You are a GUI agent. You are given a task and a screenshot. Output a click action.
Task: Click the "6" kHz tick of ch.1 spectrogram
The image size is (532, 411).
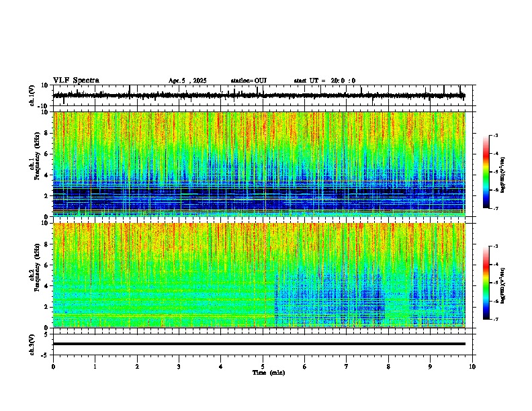[x=46, y=154]
